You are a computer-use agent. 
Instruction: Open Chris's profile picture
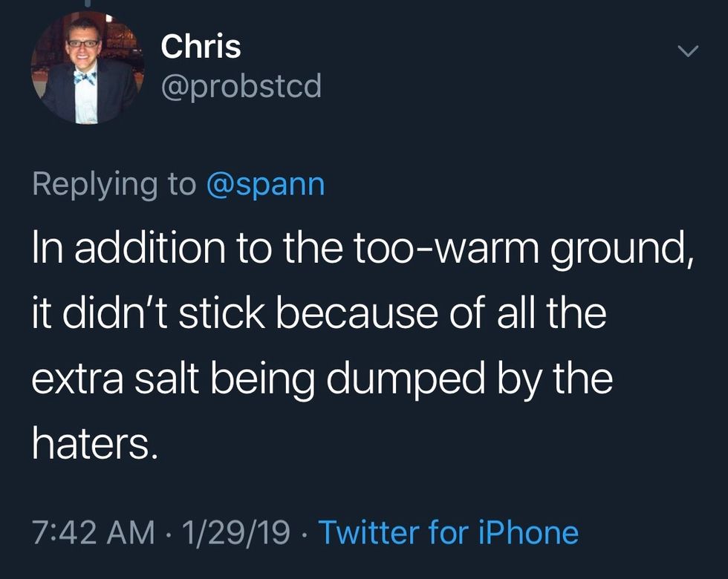[x=87, y=68]
